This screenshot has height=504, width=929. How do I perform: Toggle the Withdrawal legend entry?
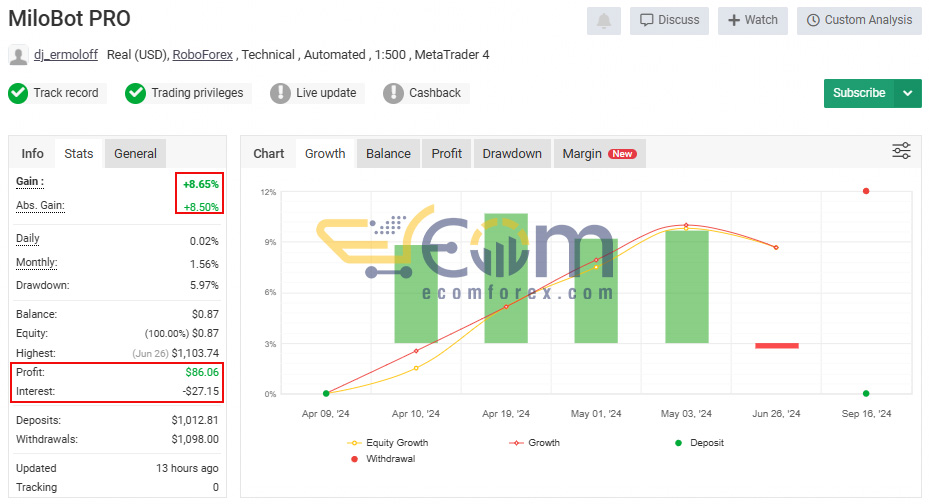tap(383, 458)
